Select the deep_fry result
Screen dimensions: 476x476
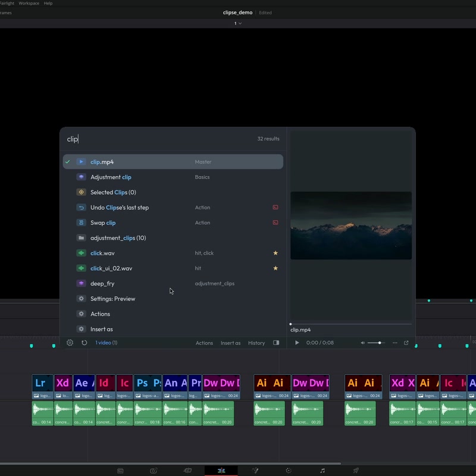(173, 283)
